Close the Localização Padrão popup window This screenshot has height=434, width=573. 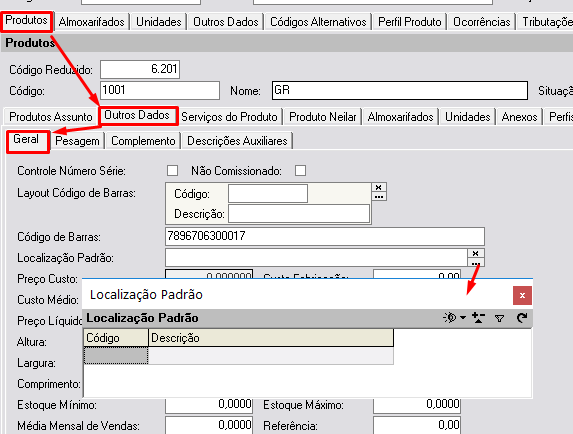coord(522,296)
